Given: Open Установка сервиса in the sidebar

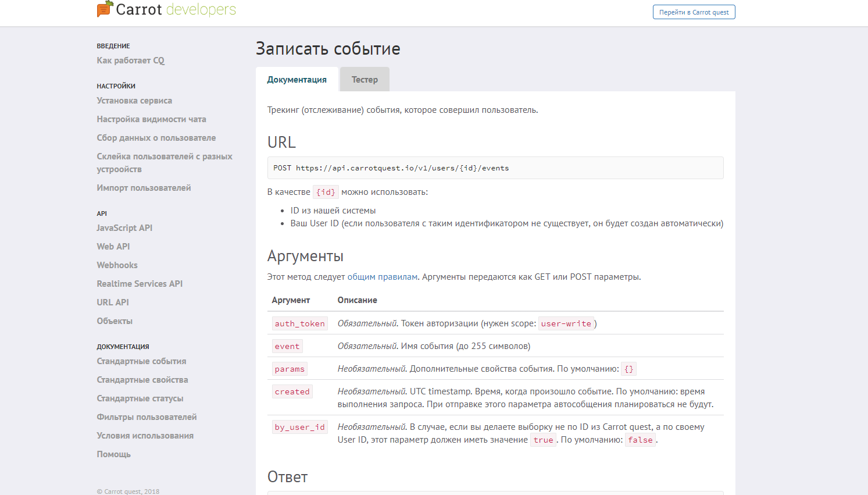Looking at the screenshot, I should 134,101.
